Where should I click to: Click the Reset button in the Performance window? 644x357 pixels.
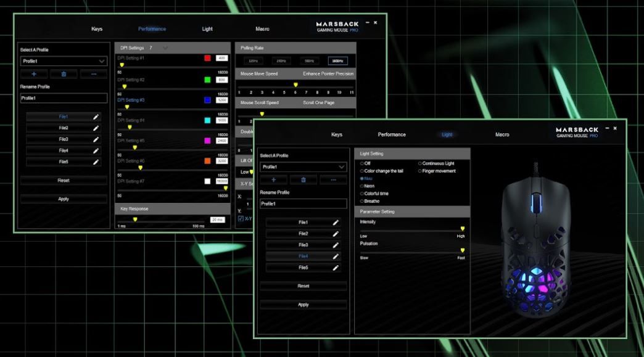[64, 181]
